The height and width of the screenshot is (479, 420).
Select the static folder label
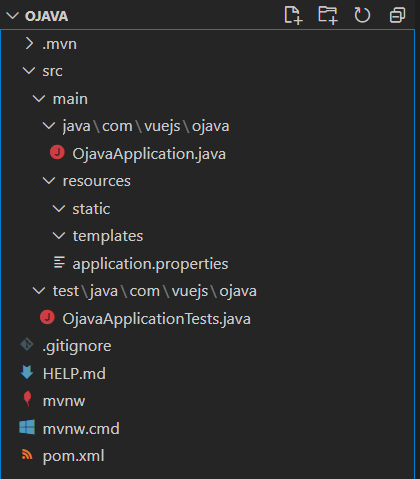(x=91, y=209)
